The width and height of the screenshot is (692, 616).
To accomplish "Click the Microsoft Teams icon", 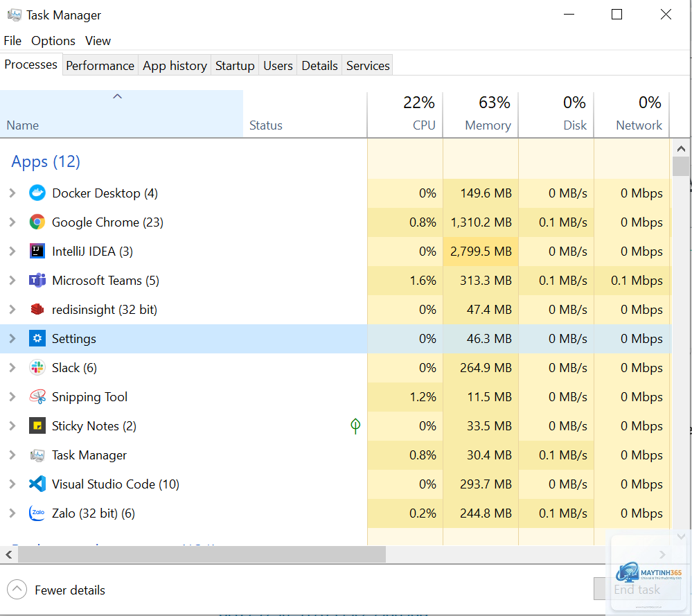I will (x=37, y=281).
